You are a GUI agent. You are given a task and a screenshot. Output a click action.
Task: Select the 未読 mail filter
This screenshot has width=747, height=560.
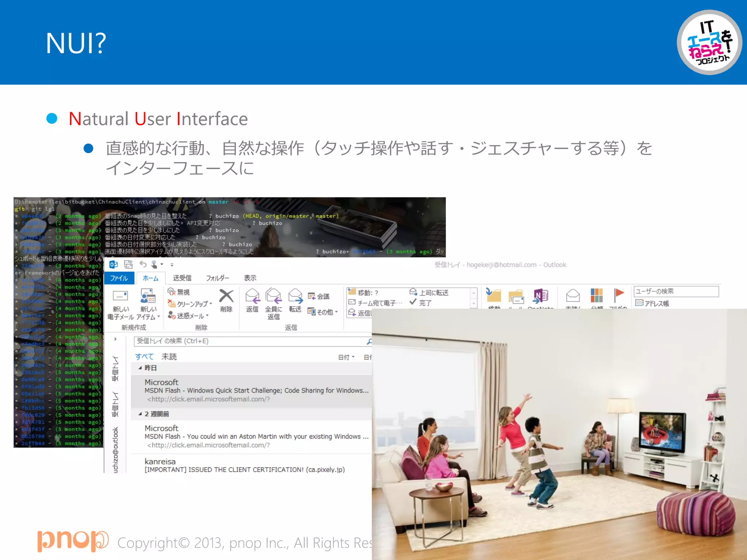(169, 357)
